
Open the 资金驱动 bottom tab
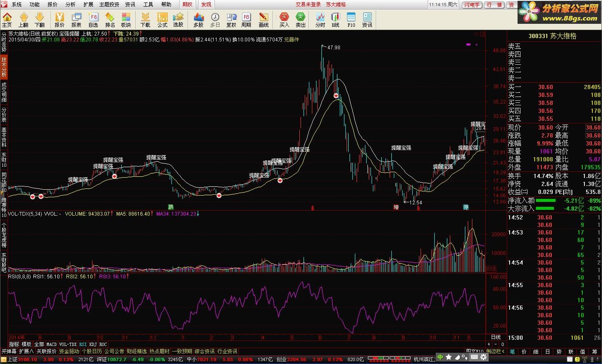click(x=69, y=351)
